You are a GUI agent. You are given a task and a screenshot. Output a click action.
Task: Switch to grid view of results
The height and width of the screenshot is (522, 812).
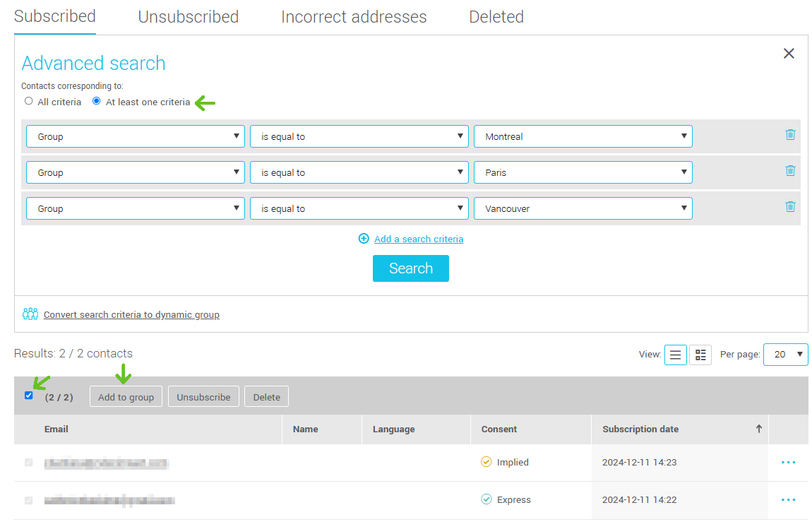[x=700, y=355]
